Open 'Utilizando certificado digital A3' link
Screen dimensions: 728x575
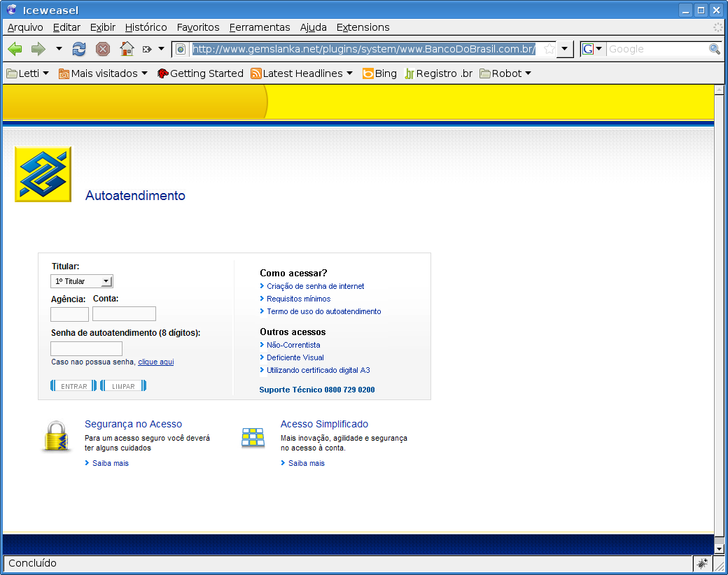(318, 370)
